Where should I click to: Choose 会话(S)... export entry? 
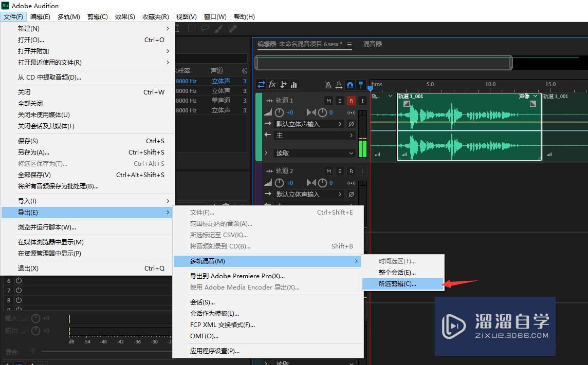tap(268, 302)
